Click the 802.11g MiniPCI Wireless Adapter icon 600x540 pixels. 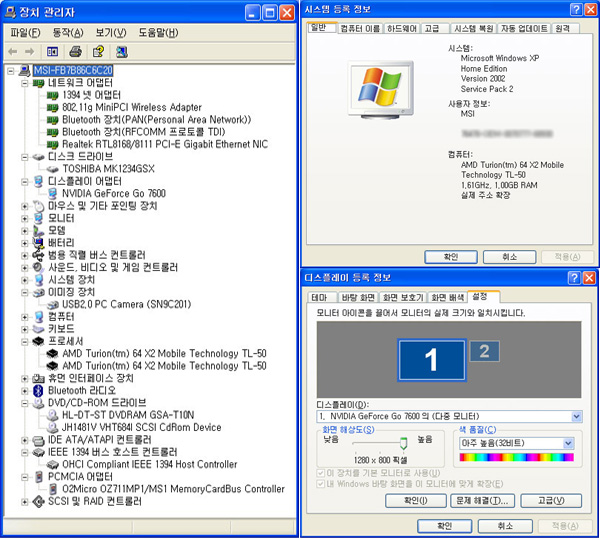click(x=52, y=108)
